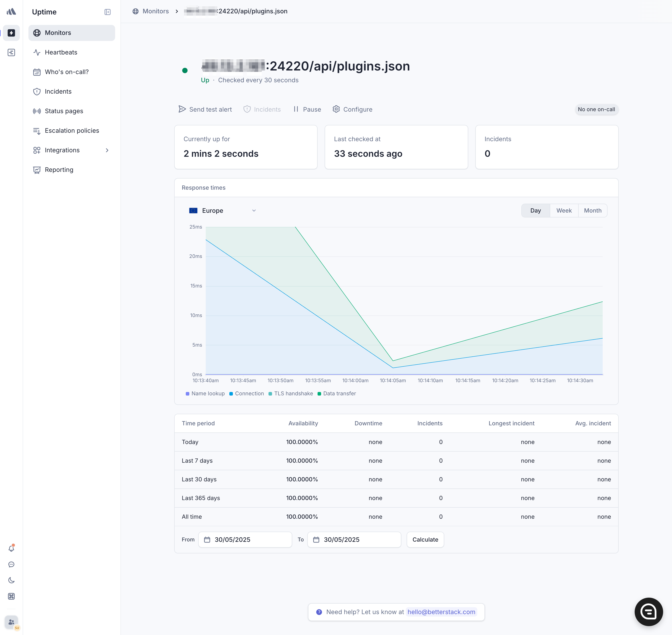The width and height of the screenshot is (672, 635).
Task: Open the chat bubble support icon
Action: pos(11,564)
